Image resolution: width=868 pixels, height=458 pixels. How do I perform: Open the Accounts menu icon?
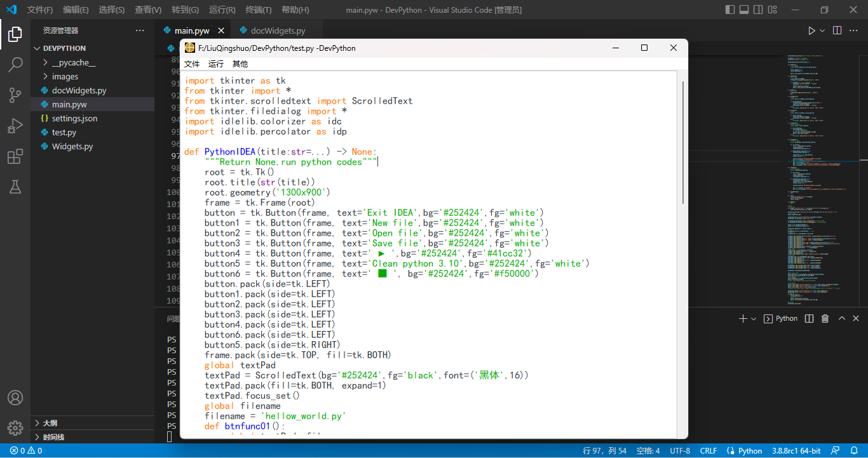point(15,398)
